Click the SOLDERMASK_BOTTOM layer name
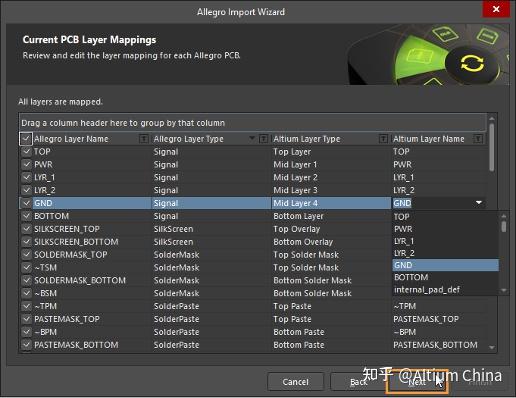516x398 pixels. [x=80, y=280]
